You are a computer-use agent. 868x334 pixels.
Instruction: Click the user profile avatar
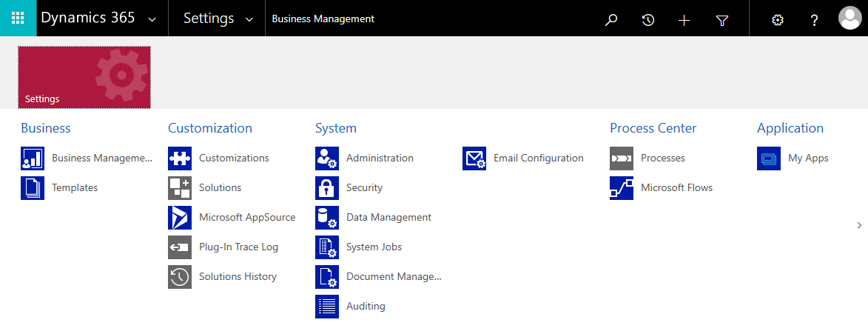coord(850,19)
